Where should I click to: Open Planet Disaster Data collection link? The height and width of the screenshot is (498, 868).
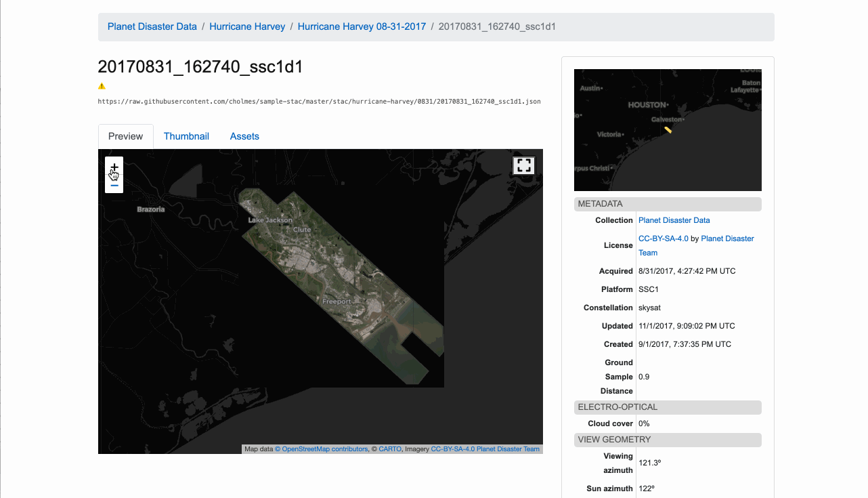click(x=674, y=220)
